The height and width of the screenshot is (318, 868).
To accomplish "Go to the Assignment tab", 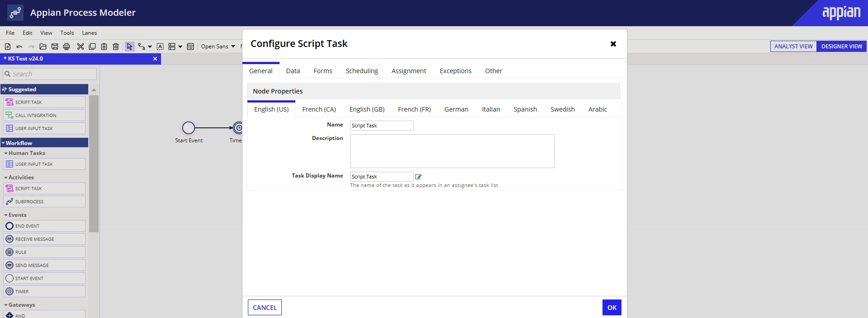I will 409,71.
